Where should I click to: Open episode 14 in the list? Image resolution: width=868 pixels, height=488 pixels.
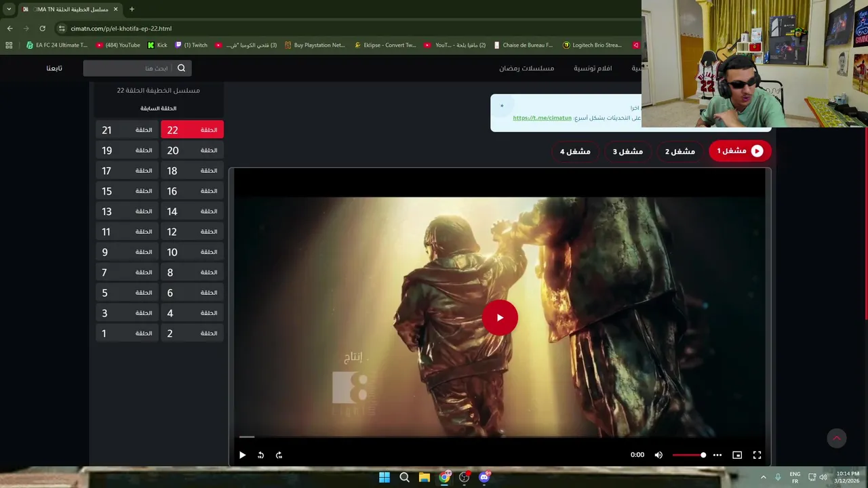192,211
